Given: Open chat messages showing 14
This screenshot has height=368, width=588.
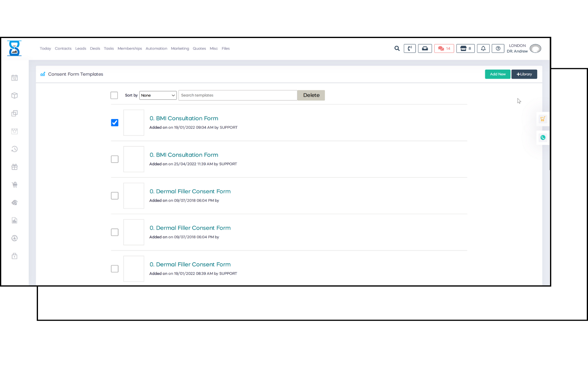Looking at the screenshot, I should click(x=444, y=48).
